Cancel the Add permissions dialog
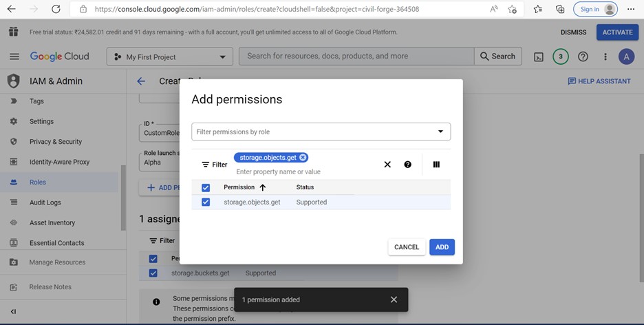Image resolution: width=644 pixels, height=325 pixels. [406, 247]
